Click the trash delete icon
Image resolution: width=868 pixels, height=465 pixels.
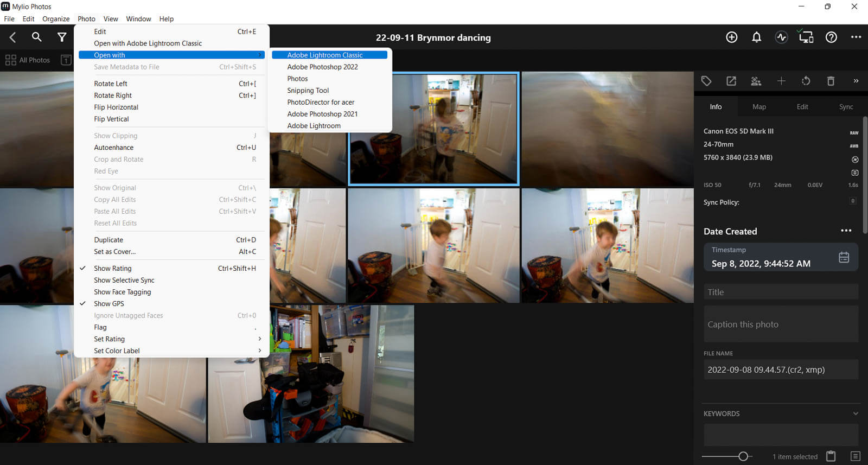coord(830,81)
